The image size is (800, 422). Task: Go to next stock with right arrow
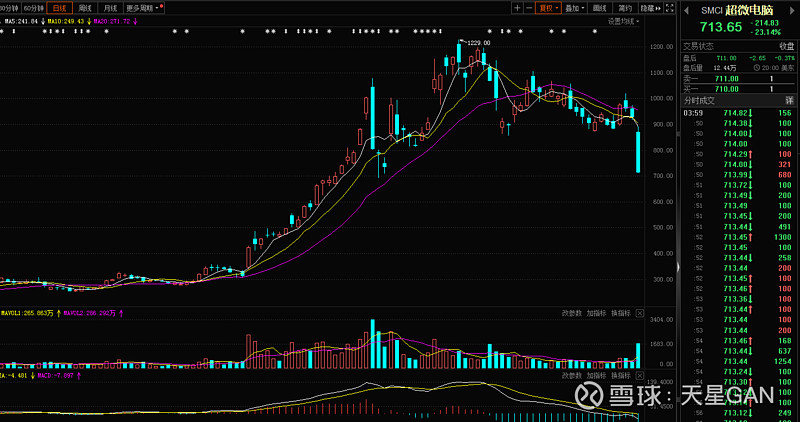pyautogui.click(x=792, y=10)
